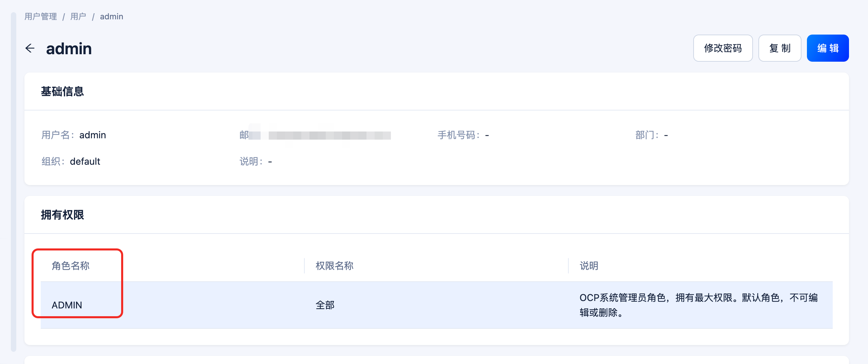Select the admin breadcrumb item
The width and height of the screenshot is (868, 364).
click(x=111, y=17)
